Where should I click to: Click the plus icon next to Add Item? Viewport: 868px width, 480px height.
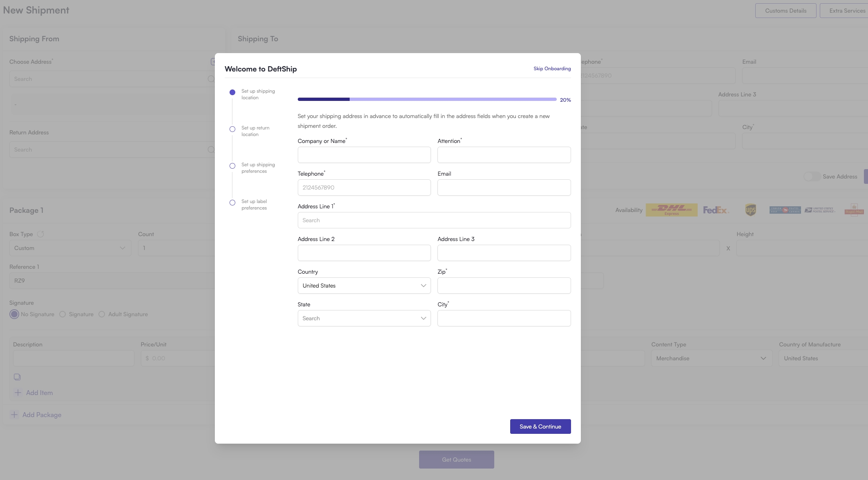(18, 393)
